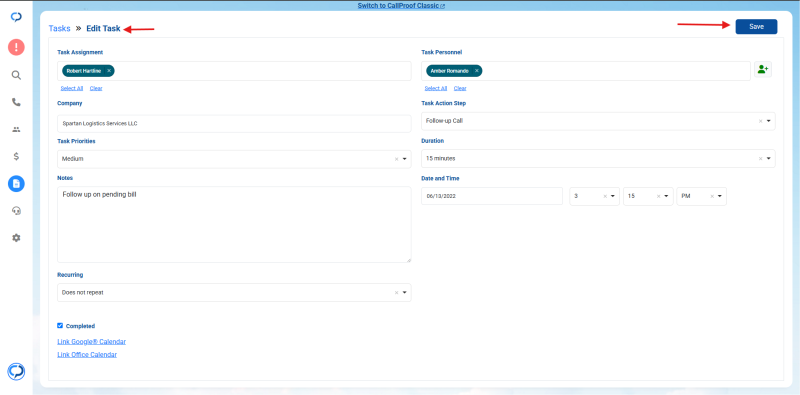The height and width of the screenshot is (395, 800).
Task: Open the headset support icon
Action: pyautogui.click(x=16, y=211)
